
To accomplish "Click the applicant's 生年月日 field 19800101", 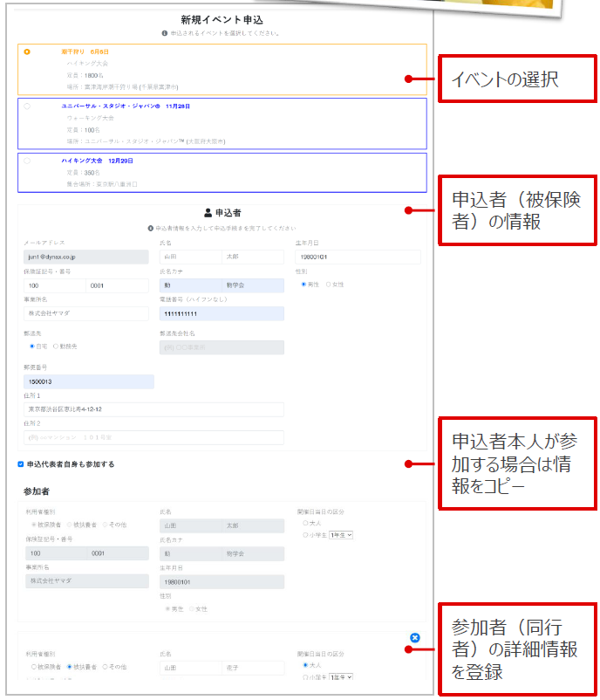I will tap(358, 257).
